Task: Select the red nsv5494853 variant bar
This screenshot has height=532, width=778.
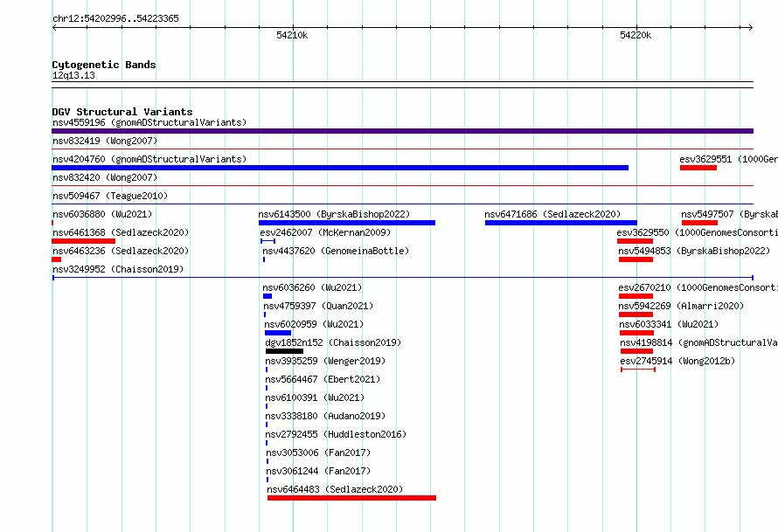Action: [x=636, y=259]
